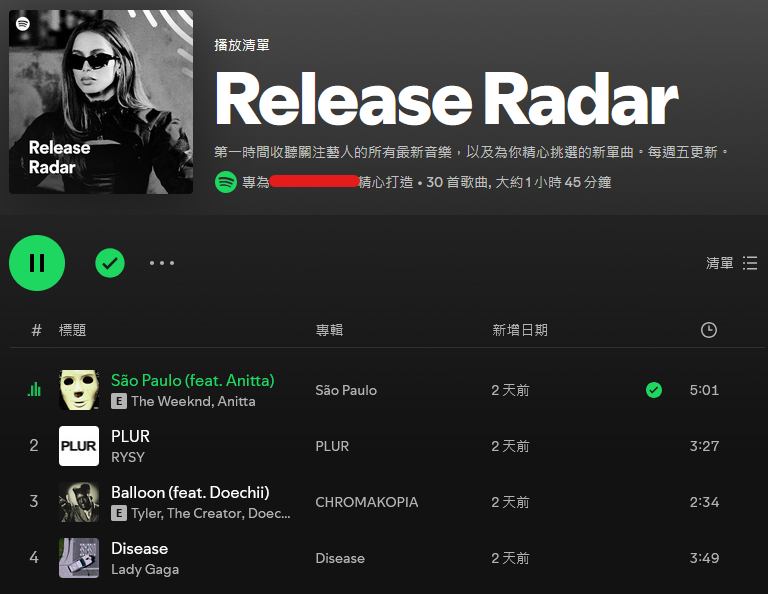
Task: Sort tracks by 新增日期 column header
Action: coord(520,330)
